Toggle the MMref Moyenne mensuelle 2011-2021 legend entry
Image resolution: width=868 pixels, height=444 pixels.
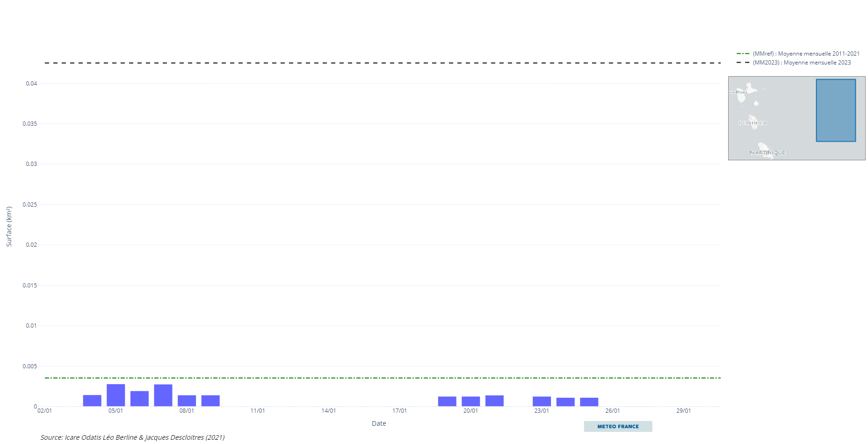[x=806, y=54]
